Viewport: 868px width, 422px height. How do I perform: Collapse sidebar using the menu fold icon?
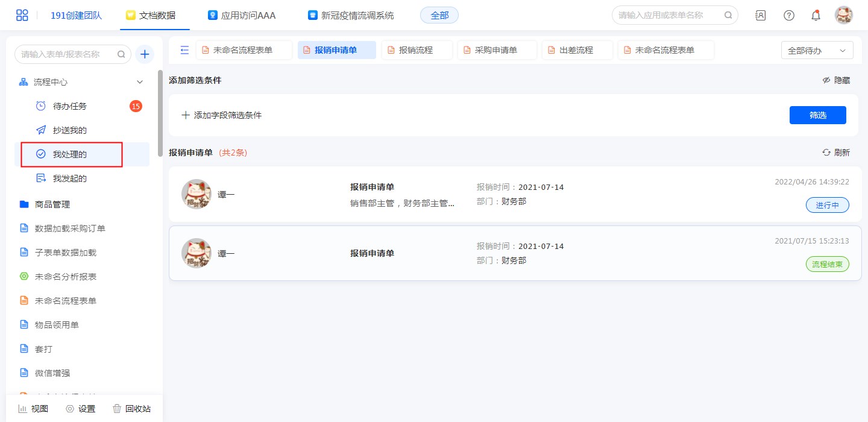pos(184,50)
